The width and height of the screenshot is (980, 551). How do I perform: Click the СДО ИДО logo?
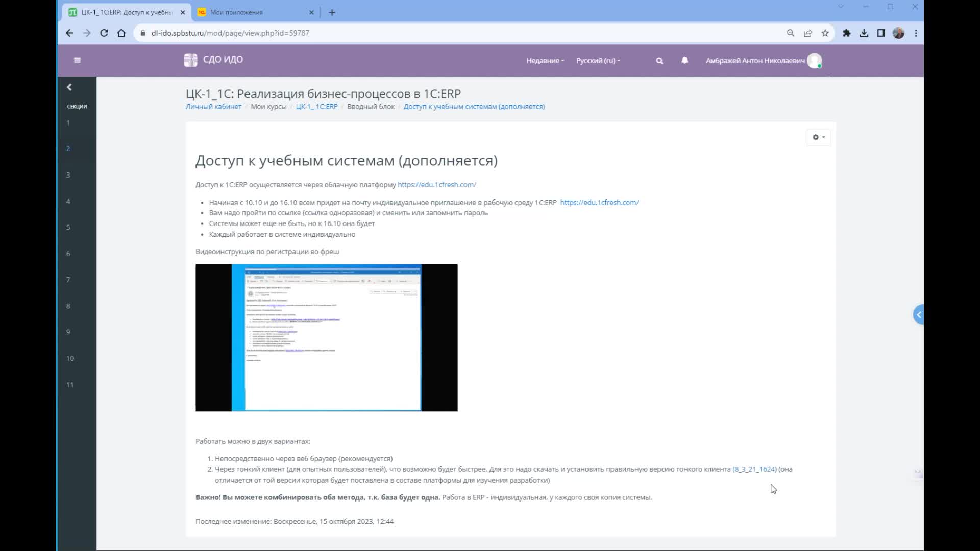coord(213,60)
